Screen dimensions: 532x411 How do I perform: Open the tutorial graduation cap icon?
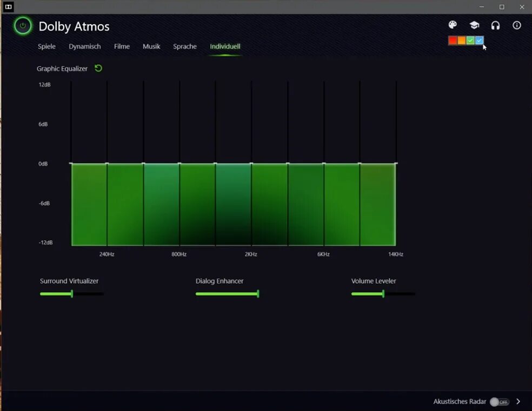click(474, 25)
